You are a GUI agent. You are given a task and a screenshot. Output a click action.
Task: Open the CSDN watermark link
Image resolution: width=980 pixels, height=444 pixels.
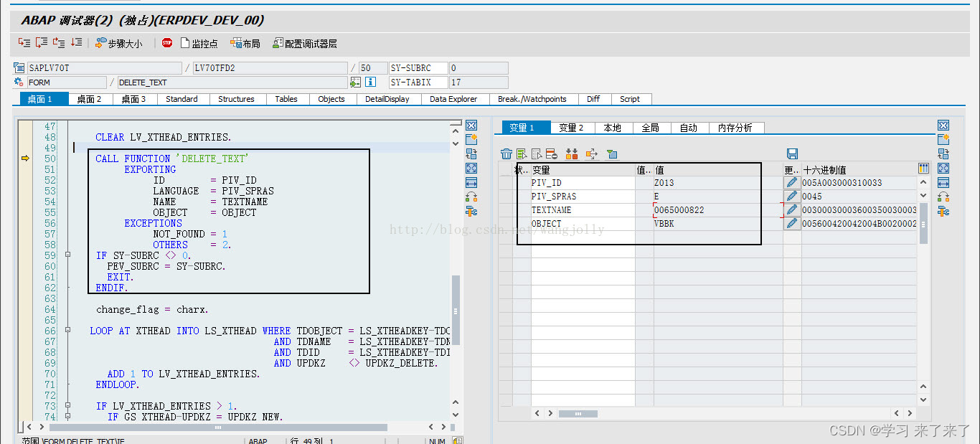click(897, 430)
